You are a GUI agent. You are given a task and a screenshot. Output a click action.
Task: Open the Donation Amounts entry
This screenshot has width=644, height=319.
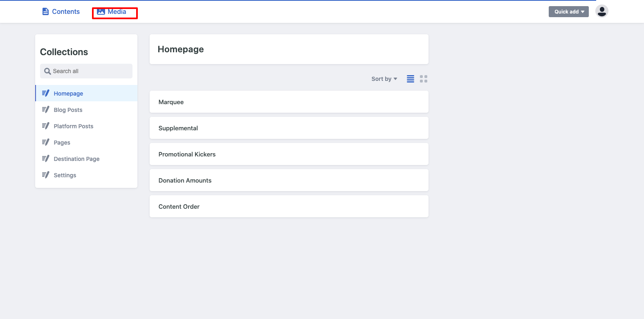coord(289,180)
